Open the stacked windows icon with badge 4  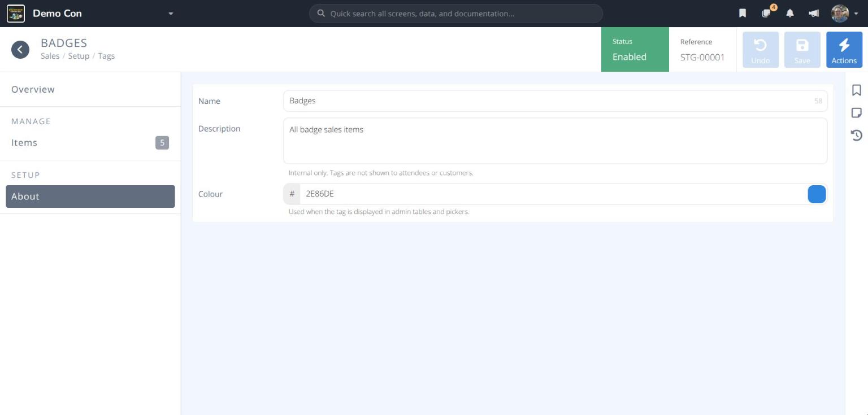pos(767,13)
